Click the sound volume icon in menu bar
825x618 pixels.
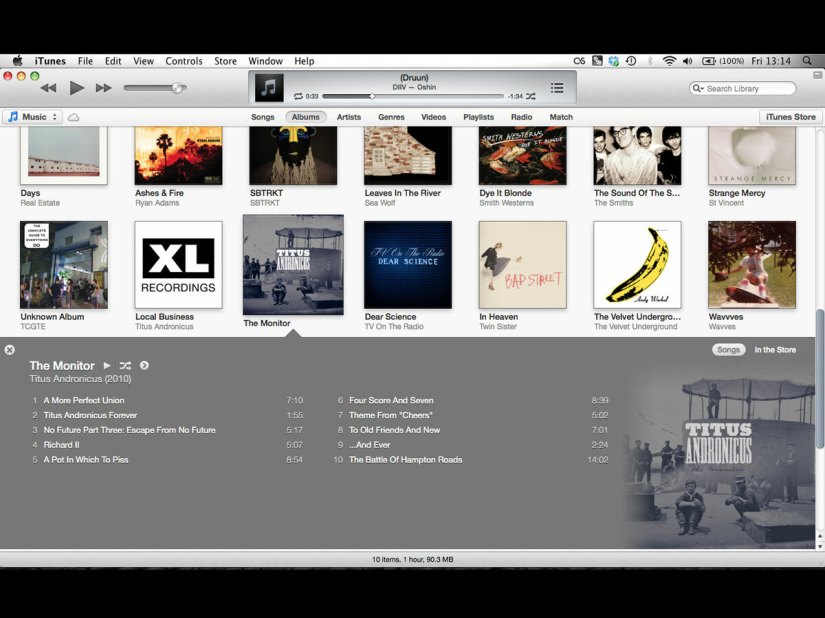click(688, 61)
